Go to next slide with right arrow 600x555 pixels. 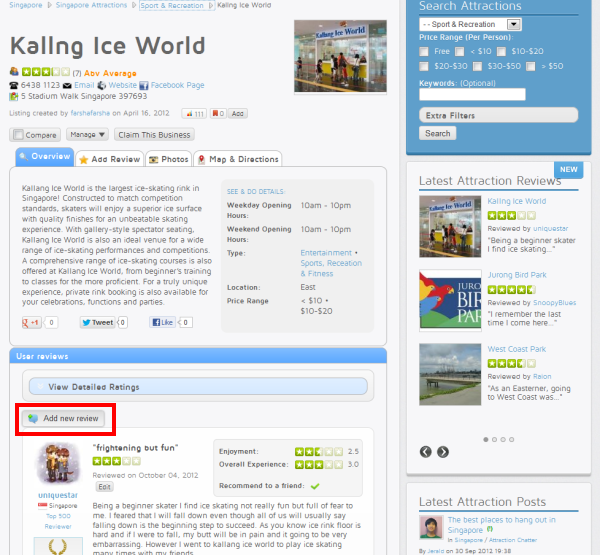point(444,451)
